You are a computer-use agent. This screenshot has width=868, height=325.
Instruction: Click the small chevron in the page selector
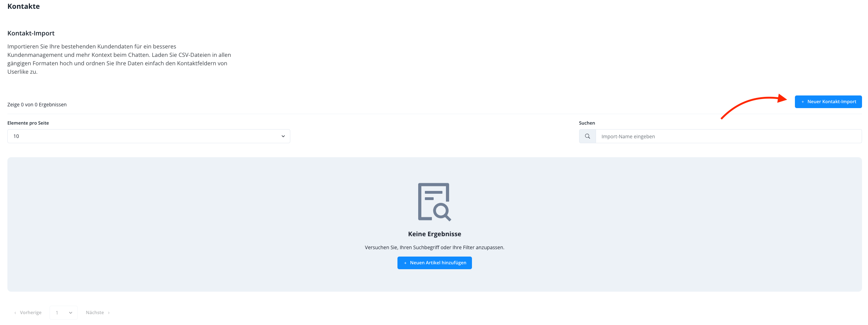coord(71,313)
